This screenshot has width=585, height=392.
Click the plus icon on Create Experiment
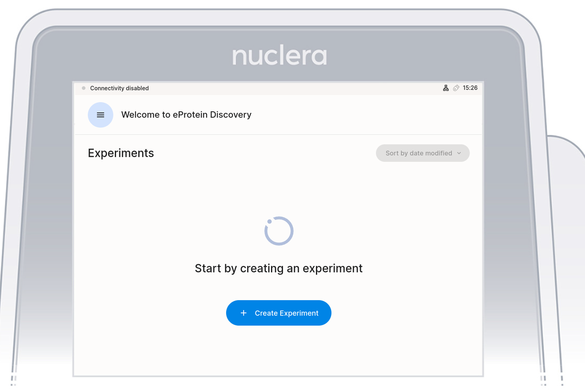[244, 313]
